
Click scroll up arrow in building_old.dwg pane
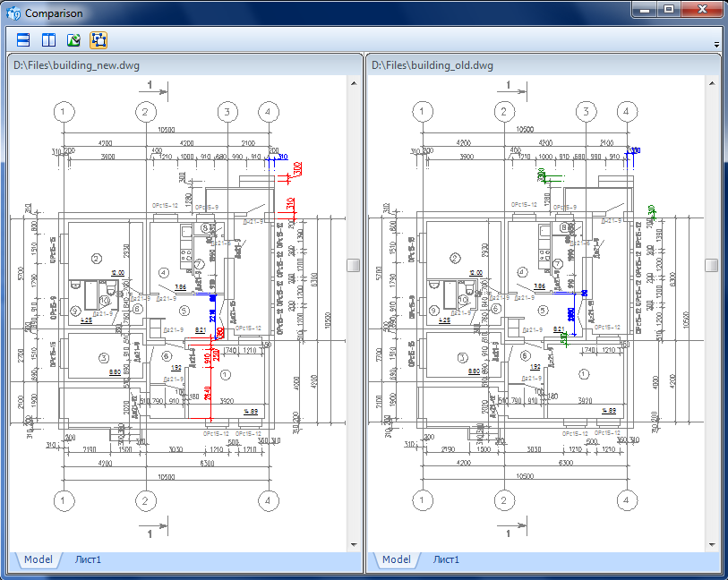712,83
